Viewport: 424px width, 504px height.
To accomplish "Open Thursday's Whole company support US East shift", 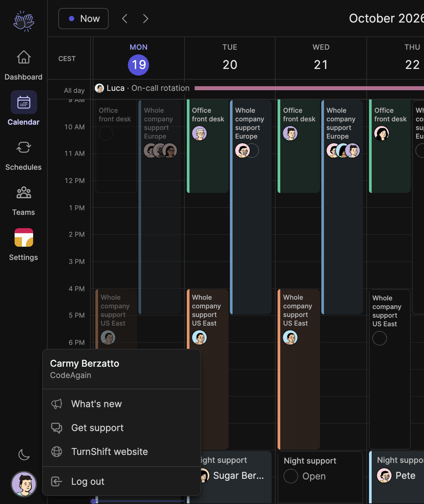I will [x=390, y=369].
